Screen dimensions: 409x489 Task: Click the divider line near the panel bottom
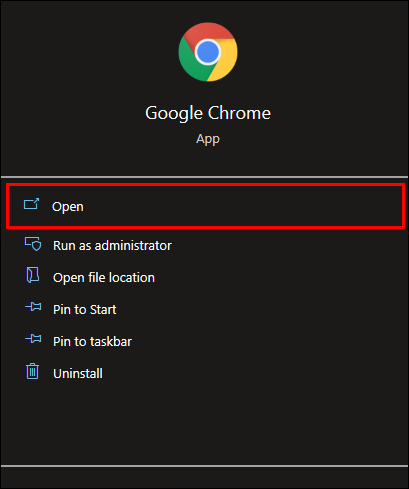[204, 466]
